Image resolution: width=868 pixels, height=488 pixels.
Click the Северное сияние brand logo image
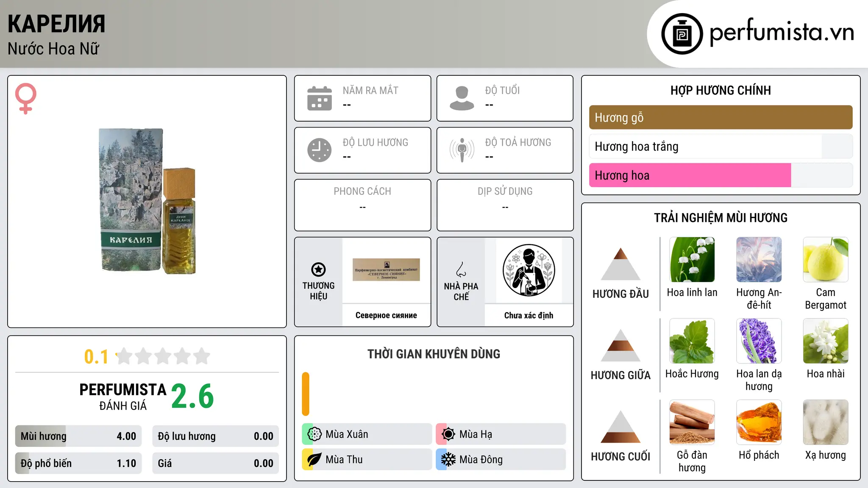386,270
